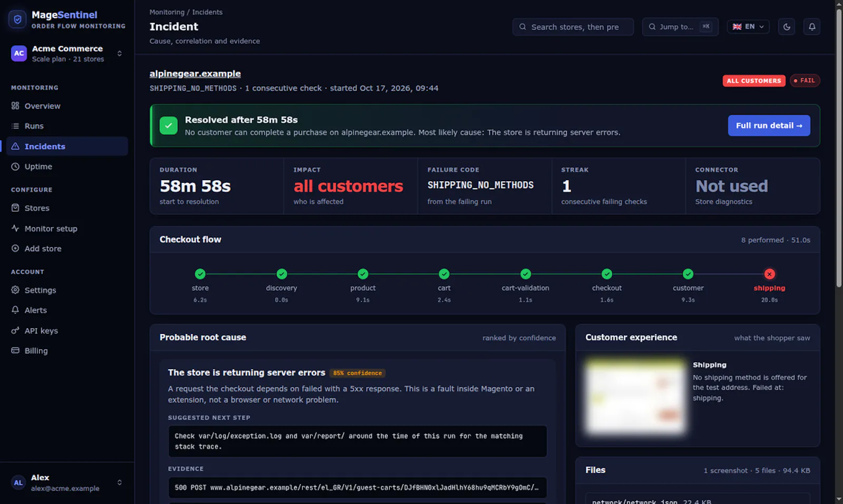Go to Runs in sidebar

pyautogui.click(x=67, y=126)
